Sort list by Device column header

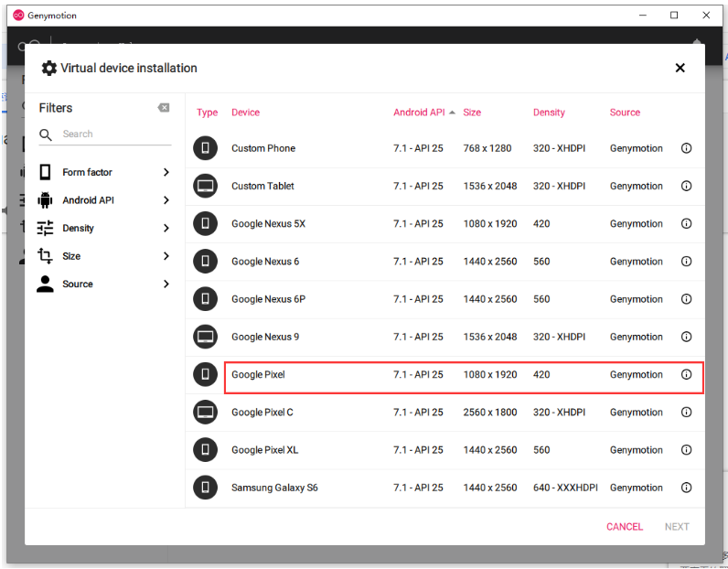tap(246, 113)
